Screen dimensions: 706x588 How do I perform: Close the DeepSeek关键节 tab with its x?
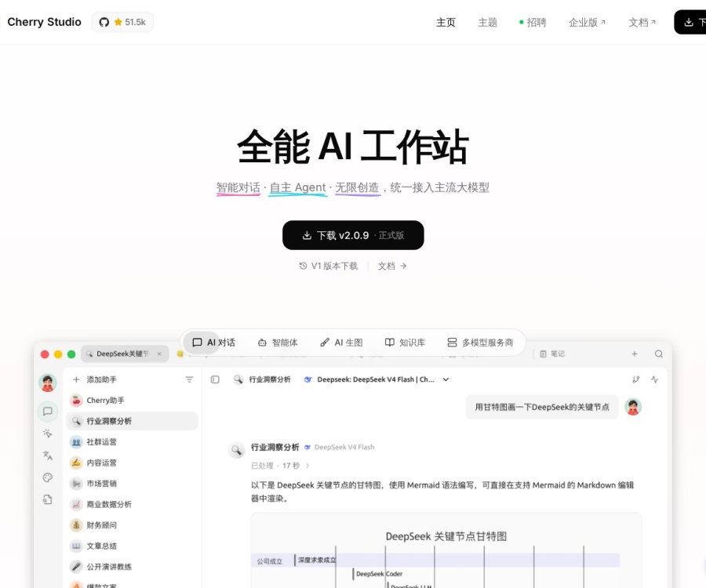[159, 354]
